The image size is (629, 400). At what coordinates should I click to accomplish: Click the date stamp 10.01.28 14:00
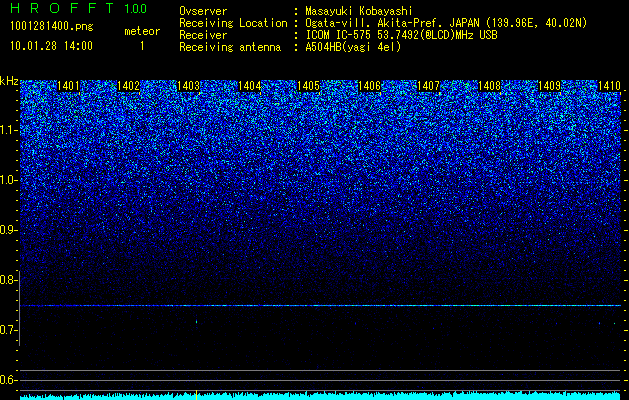(x=51, y=46)
